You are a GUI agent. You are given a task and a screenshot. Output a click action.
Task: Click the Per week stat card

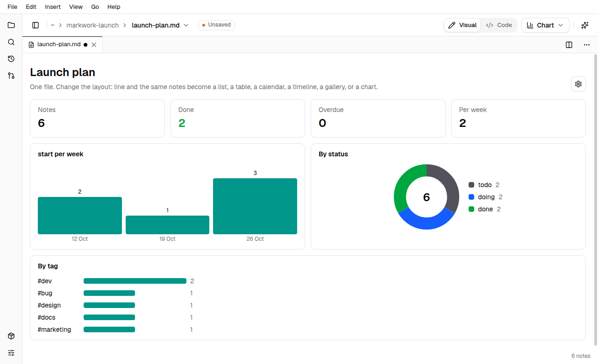(x=519, y=118)
